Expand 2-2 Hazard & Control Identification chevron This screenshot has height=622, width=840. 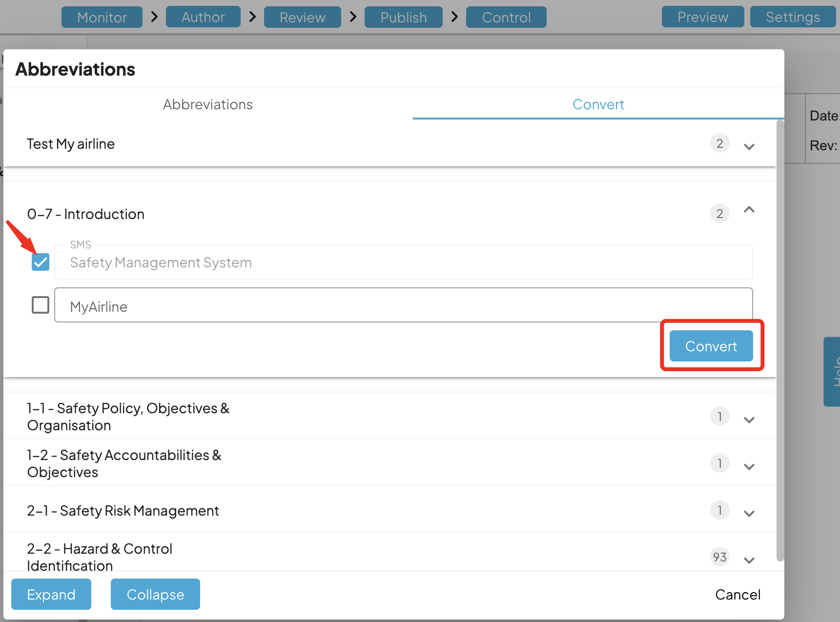click(x=749, y=560)
